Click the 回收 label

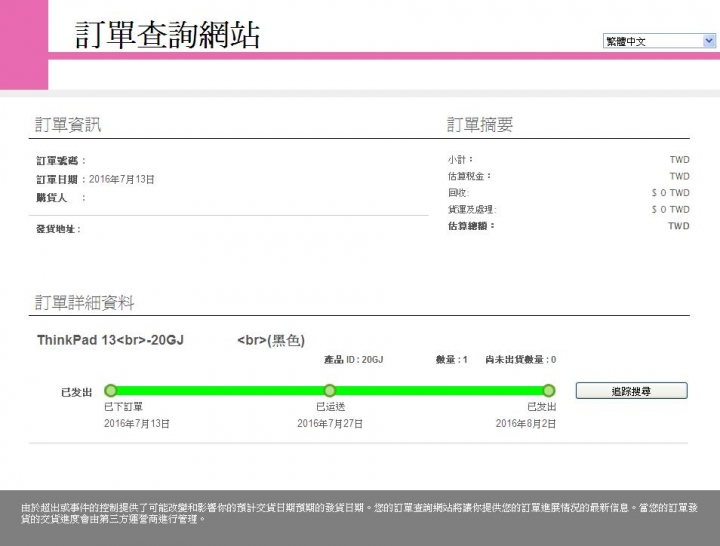(x=458, y=193)
